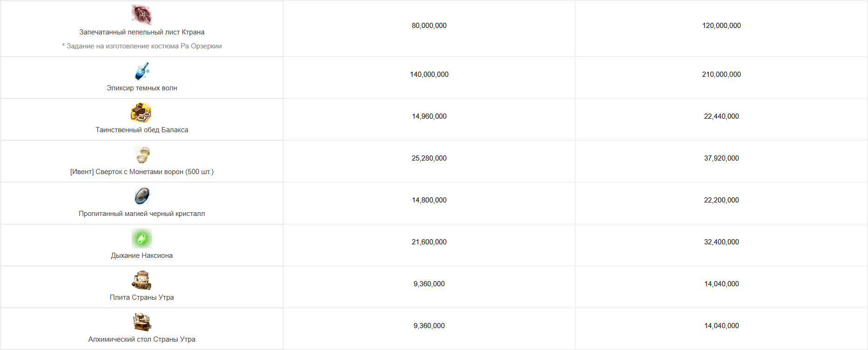The height and width of the screenshot is (350, 868).
Task: Click the Sealed Ktran ash leaf icon
Action: coord(141,15)
